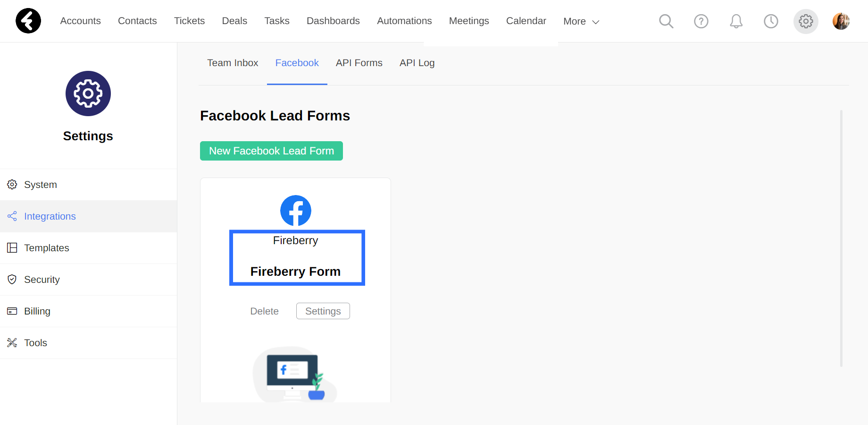Select Integrations in the sidebar
This screenshot has width=868, height=425.
click(x=88, y=216)
